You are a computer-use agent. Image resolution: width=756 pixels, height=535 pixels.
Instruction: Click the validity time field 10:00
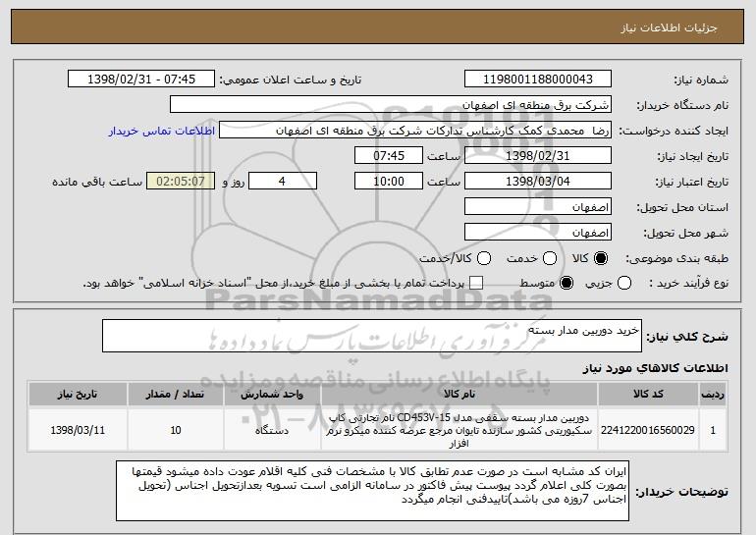(x=389, y=182)
